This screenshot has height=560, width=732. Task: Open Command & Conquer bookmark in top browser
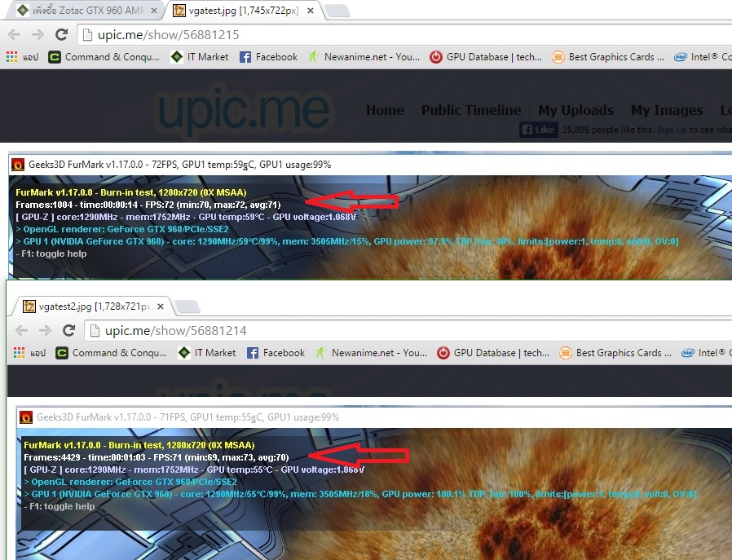tap(104, 57)
